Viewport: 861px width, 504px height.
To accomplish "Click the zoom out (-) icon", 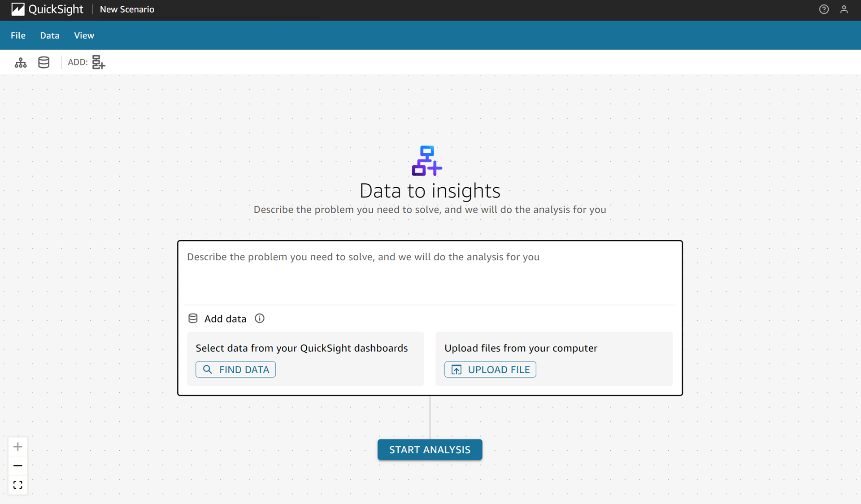I will (18, 466).
